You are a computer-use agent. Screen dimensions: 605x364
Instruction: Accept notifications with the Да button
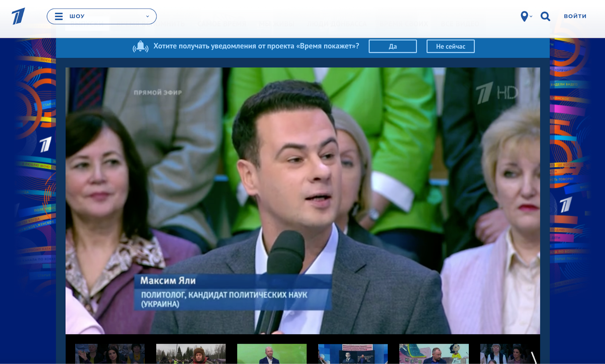tap(392, 46)
